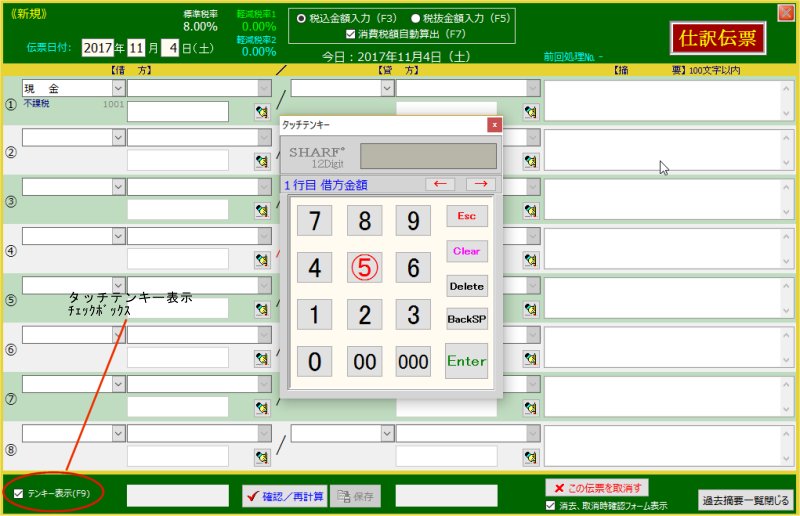Screen dimensions: 800x516
Task: Open the row 2 debit account dropdown
Action: pyautogui.click(x=118, y=137)
